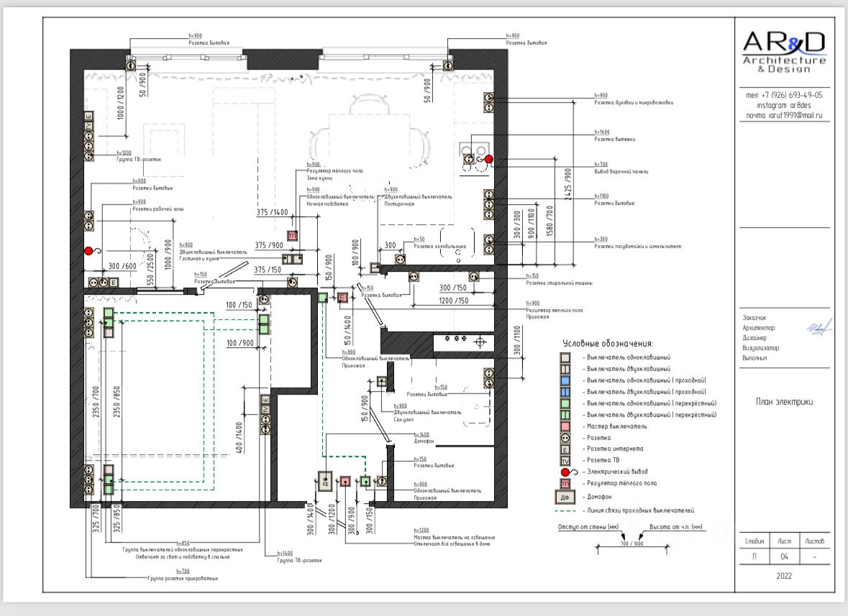This screenshot has height=616, width=848.
Task: Click socket symbol at top-left window corner
Action: point(131,65)
